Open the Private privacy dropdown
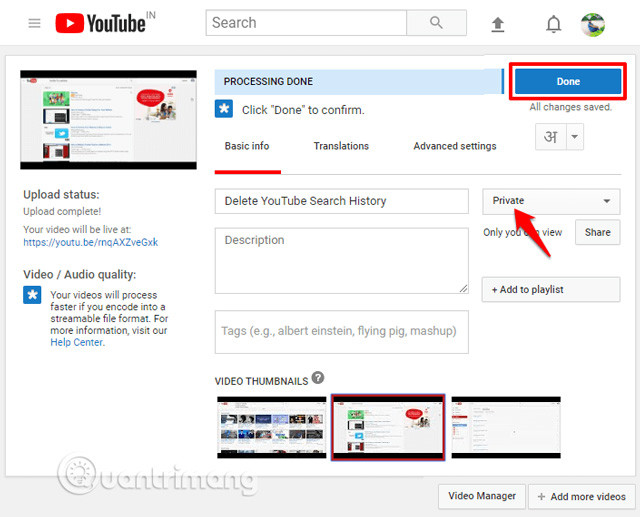The width and height of the screenshot is (640, 517). coord(551,201)
